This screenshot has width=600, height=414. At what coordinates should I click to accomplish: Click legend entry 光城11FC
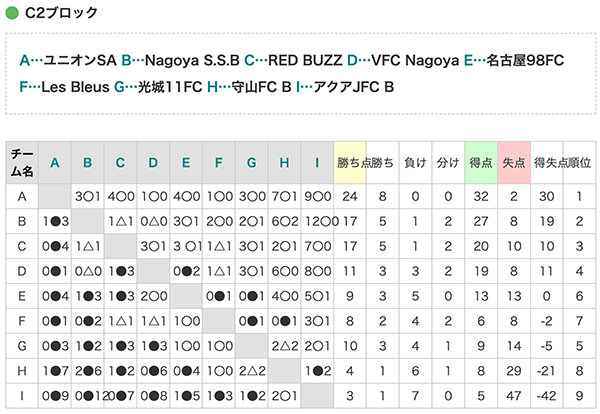(170, 87)
